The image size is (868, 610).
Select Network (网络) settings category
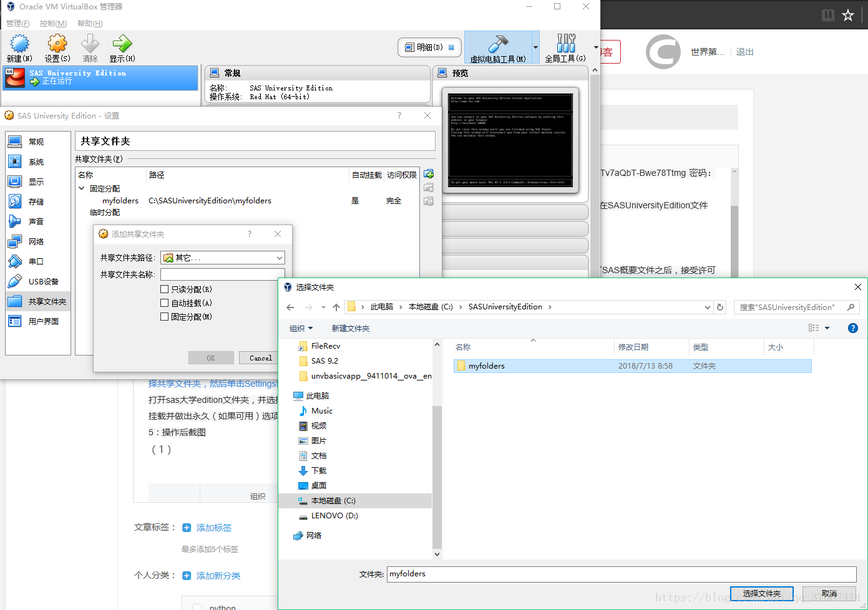(x=38, y=241)
